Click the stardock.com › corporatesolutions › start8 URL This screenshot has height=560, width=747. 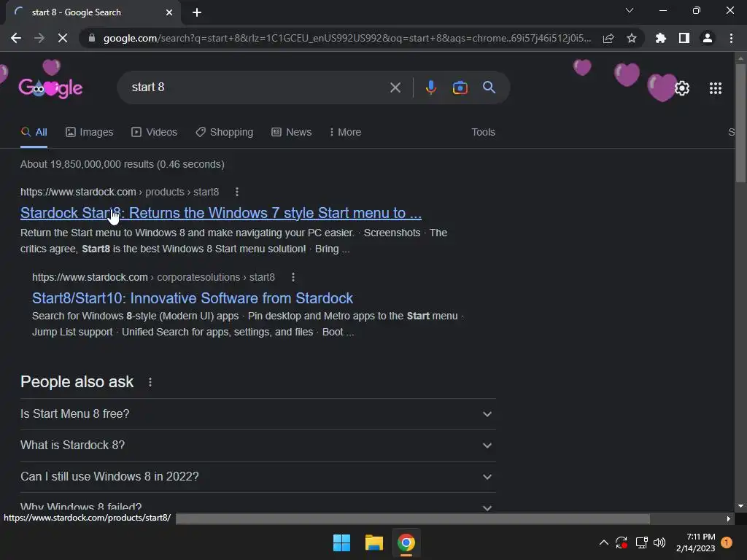coord(153,277)
